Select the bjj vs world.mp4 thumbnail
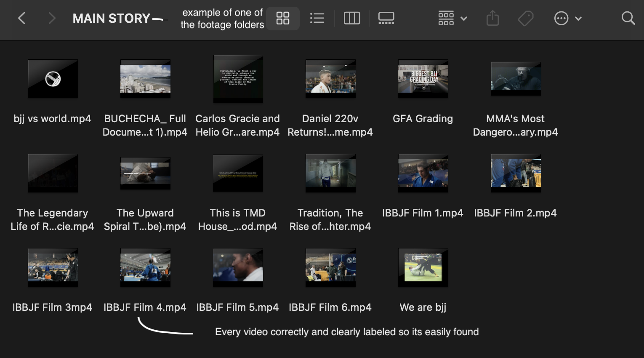This screenshot has width=644, height=358. pyautogui.click(x=53, y=79)
